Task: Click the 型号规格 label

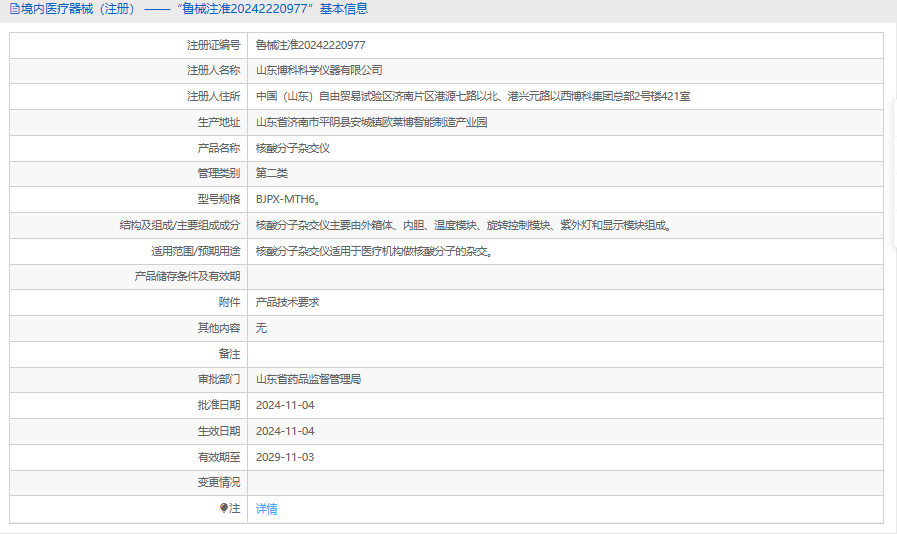Action: 219,199
